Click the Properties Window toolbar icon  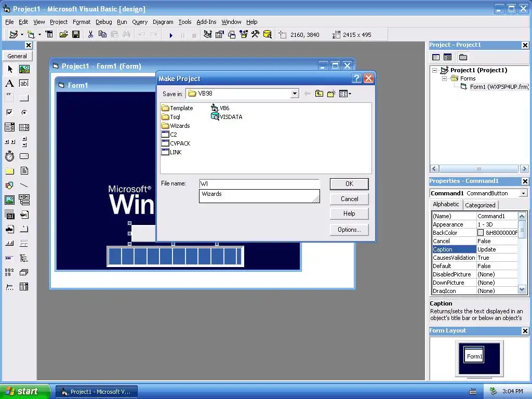pos(220,34)
